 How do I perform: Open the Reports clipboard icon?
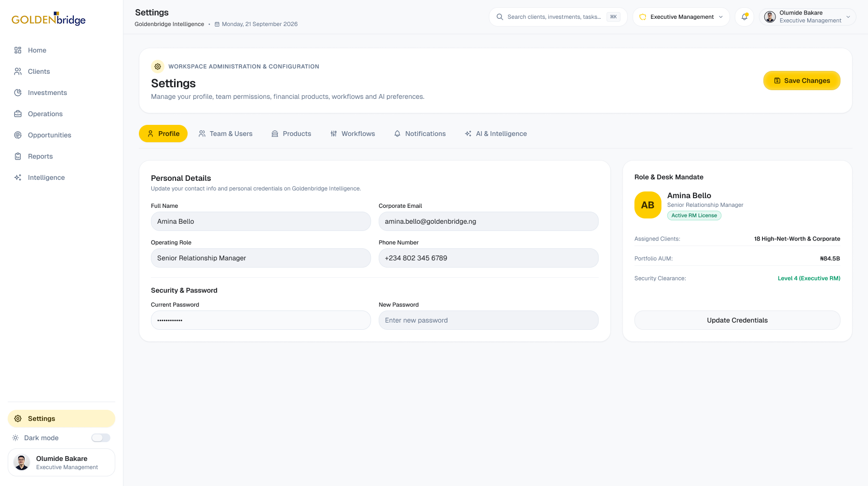point(18,156)
